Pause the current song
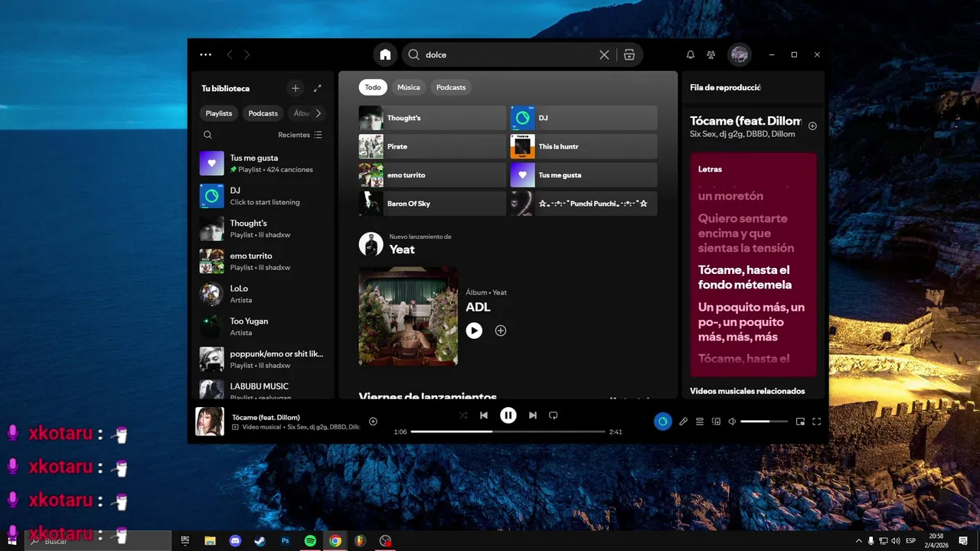Image resolution: width=980 pixels, height=551 pixels. click(508, 415)
